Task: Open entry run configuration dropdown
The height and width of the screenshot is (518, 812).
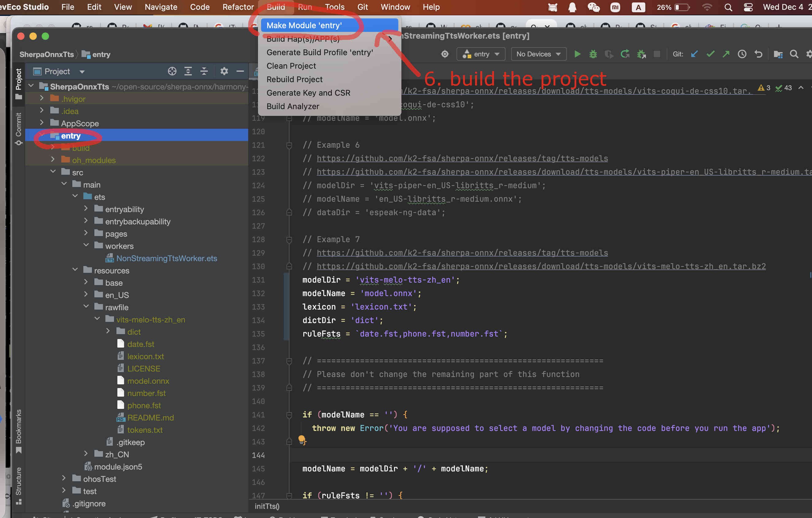Action: (x=481, y=54)
